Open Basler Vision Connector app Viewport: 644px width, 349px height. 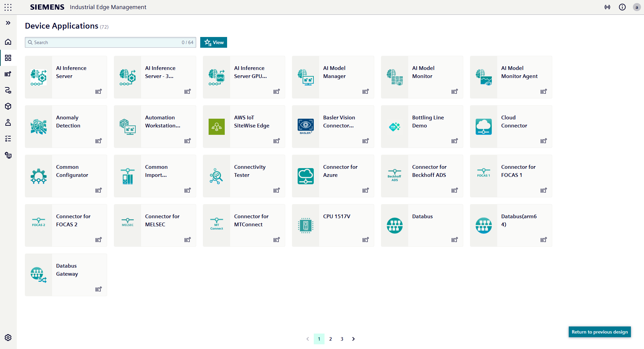[x=333, y=126]
